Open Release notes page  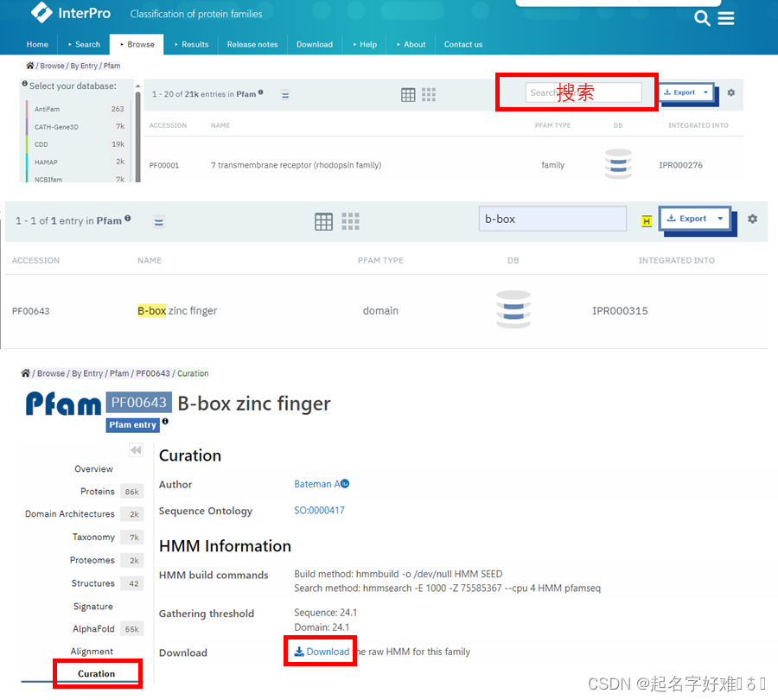click(x=252, y=44)
